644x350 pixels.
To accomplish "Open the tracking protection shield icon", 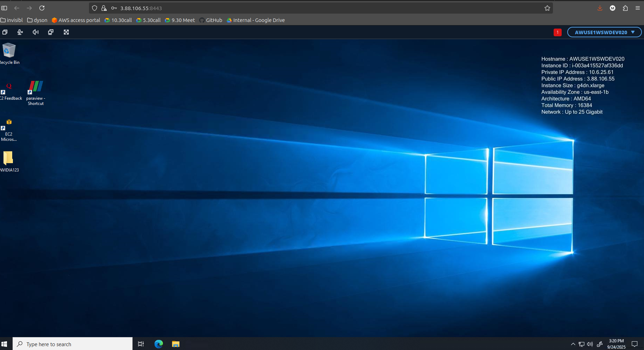I will click(94, 8).
